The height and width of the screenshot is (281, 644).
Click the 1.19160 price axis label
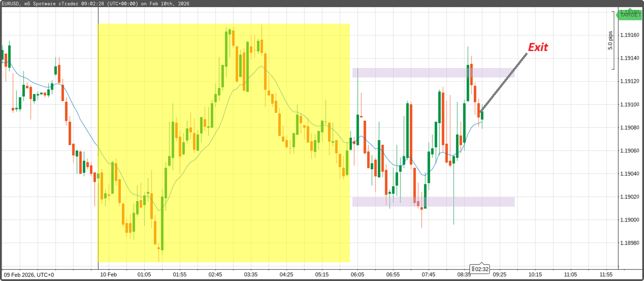(630, 35)
